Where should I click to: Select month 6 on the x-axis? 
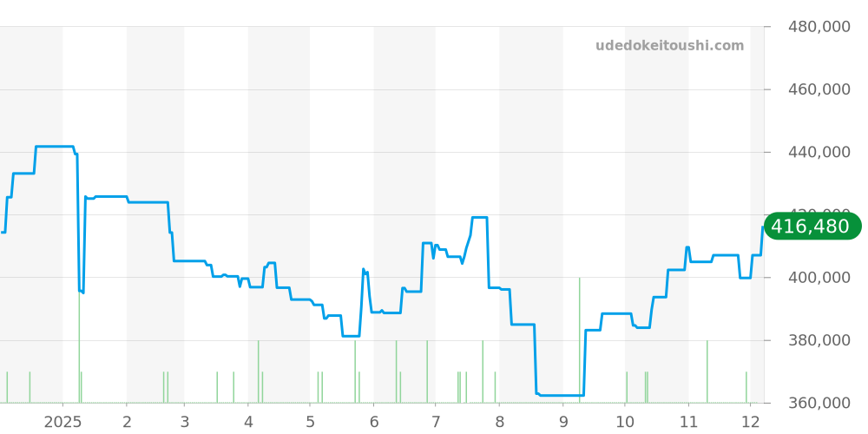click(373, 422)
